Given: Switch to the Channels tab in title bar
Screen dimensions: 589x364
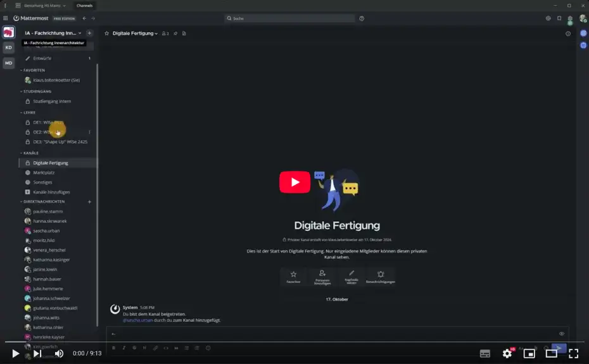Looking at the screenshot, I should (84, 6).
